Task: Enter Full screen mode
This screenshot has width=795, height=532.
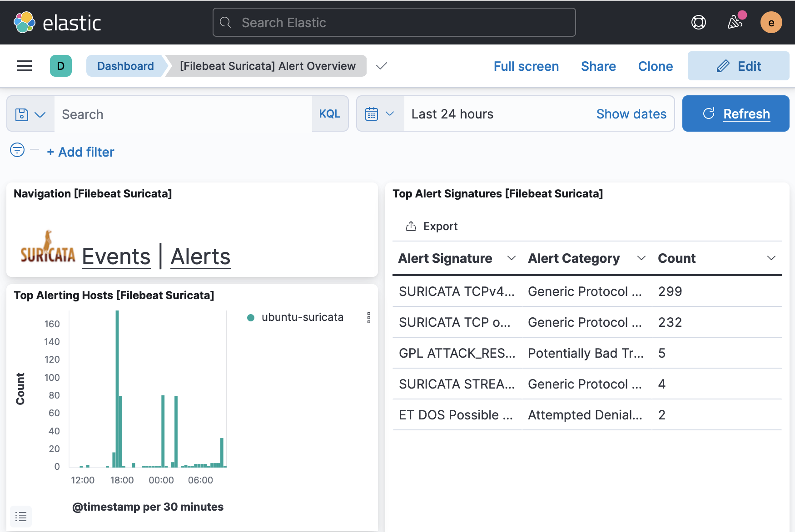Action: coord(526,66)
